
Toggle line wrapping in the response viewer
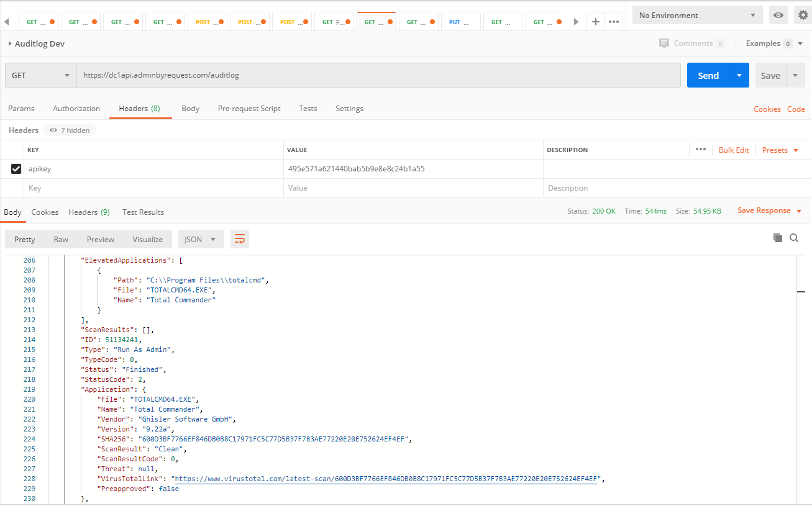pyautogui.click(x=240, y=238)
